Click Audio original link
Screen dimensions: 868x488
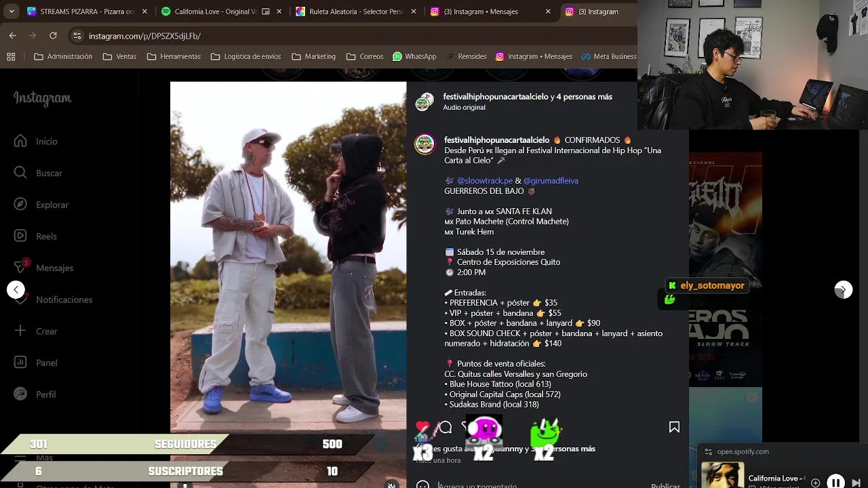point(464,107)
